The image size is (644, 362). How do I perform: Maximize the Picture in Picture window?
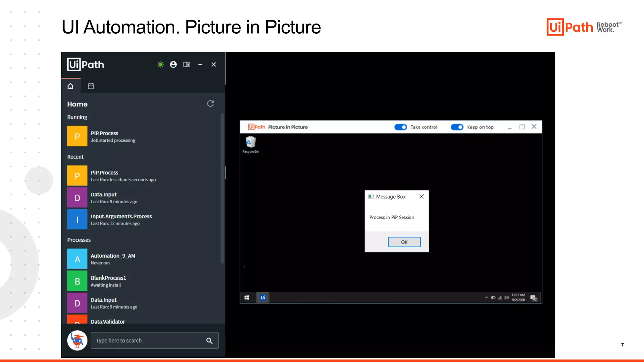point(522,127)
